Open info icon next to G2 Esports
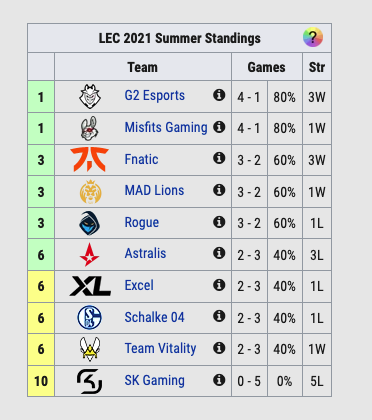 pos(219,95)
